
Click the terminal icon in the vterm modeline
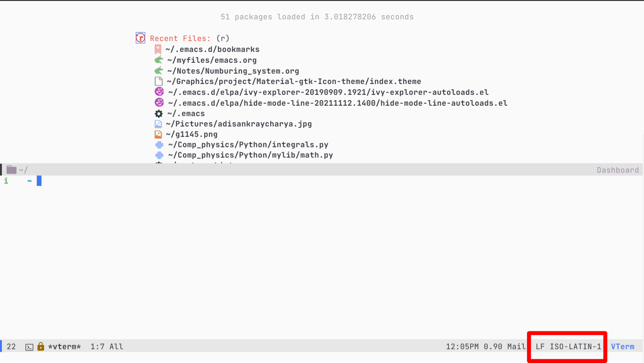pyautogui.click(x=29, y=346)
